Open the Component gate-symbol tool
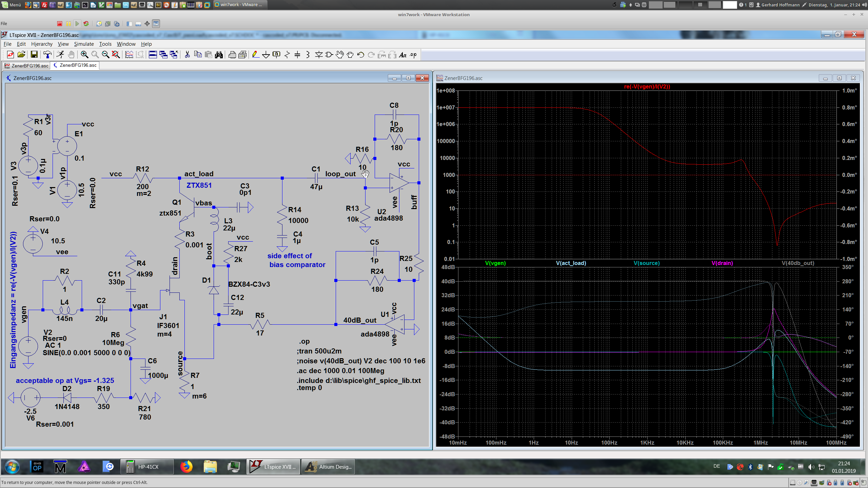Image resolution: width=868 pixels, height=488 pixels. (329, 55)
